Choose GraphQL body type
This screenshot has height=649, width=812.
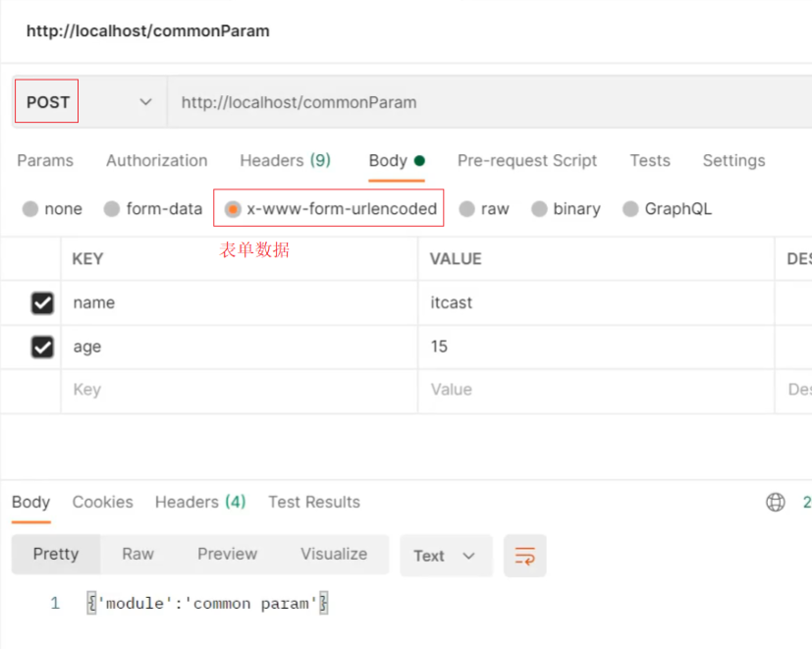[x=630, y=209]
